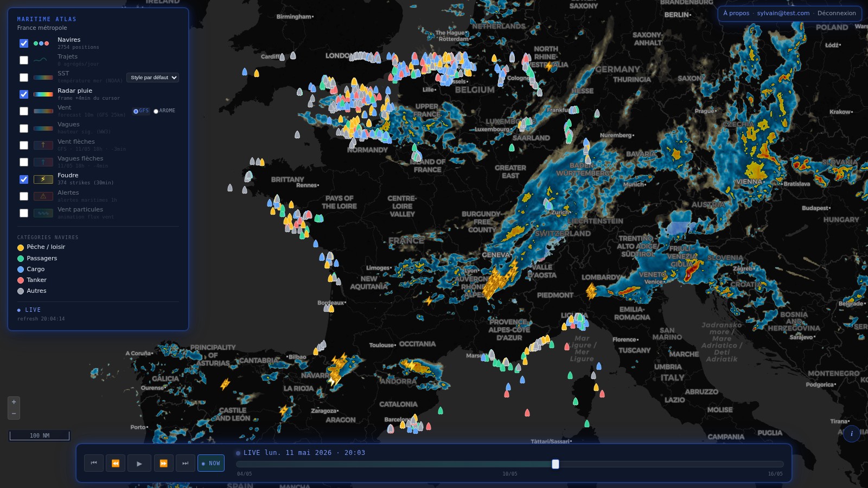Click the Vent gradient swatch
868x488 pixels.
pos(43,111)
